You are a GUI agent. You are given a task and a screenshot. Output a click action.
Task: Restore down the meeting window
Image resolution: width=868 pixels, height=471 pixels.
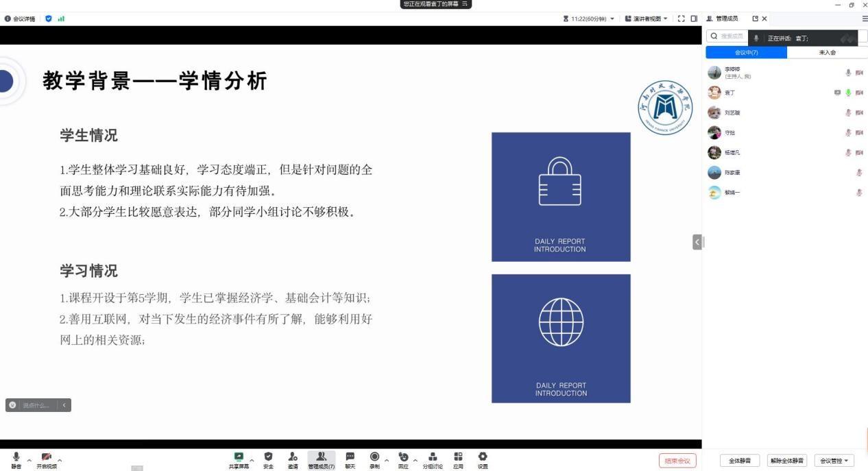pyautogui.click(x=852, y=4)
